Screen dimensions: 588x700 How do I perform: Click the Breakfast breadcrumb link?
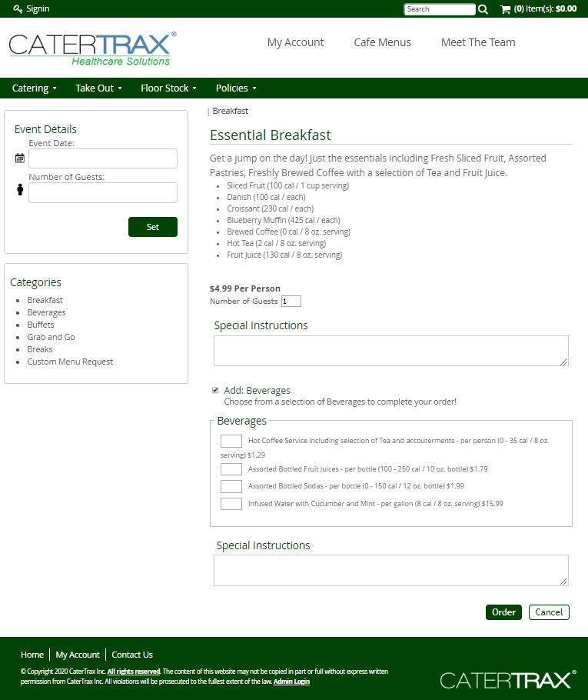point(230,111)
